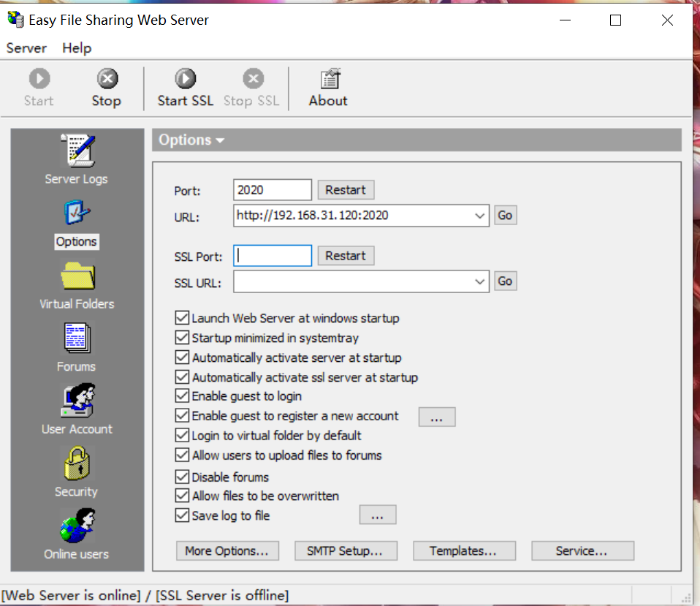Click Restart next to SSL Port field
The width and height of the screenshot is (700, 606).
pos(346,256)
